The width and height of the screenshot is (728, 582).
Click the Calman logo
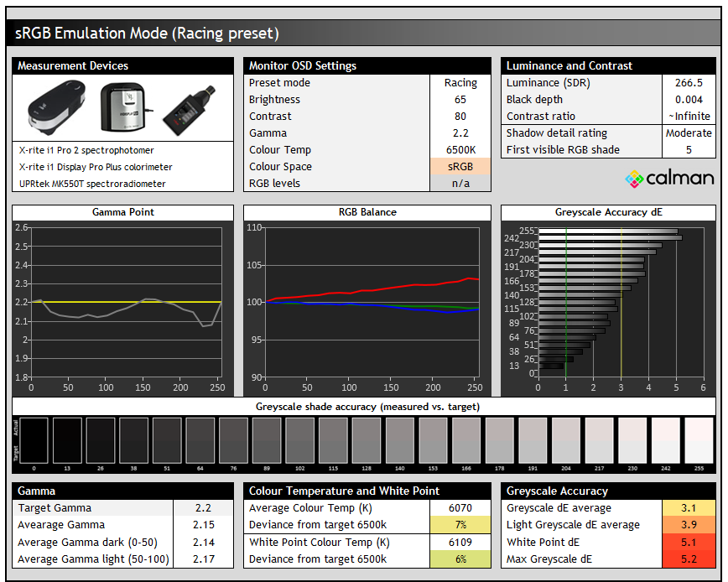pos(669,178)
